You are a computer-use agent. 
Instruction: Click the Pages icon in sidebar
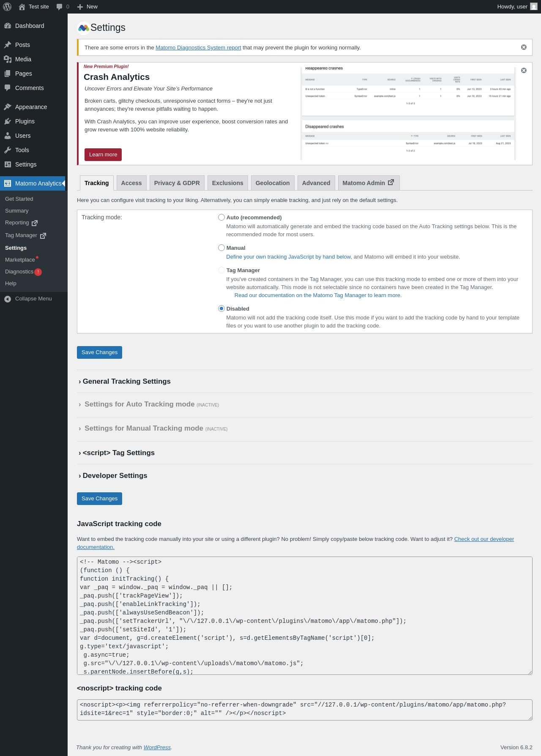[x=8, y=74]
